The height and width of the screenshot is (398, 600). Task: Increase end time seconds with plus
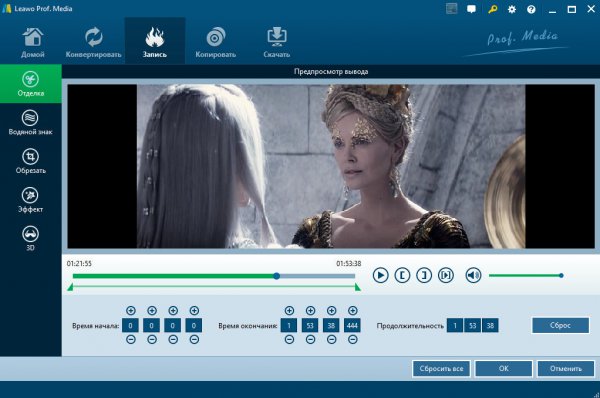point(331,310)
